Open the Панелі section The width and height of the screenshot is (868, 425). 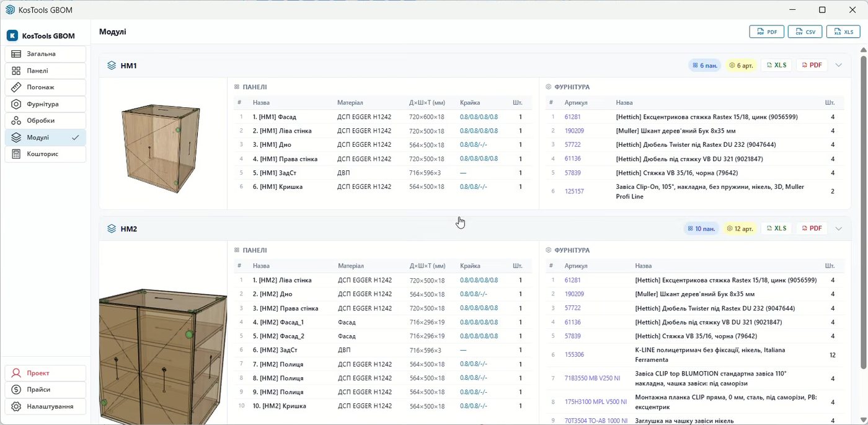pos(45,71)
